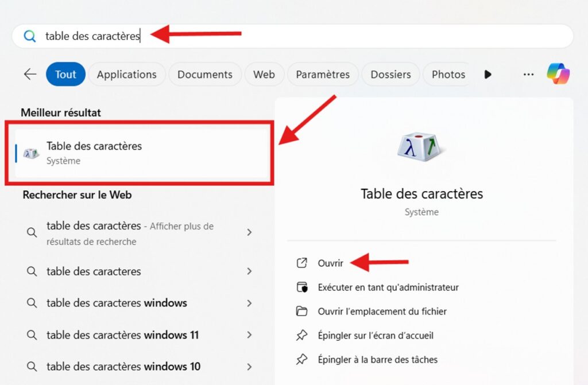The image size is (588, 385).
Task: Expand the 'table des caracteres windows 10' suggestion chevron
Action: 249,366
